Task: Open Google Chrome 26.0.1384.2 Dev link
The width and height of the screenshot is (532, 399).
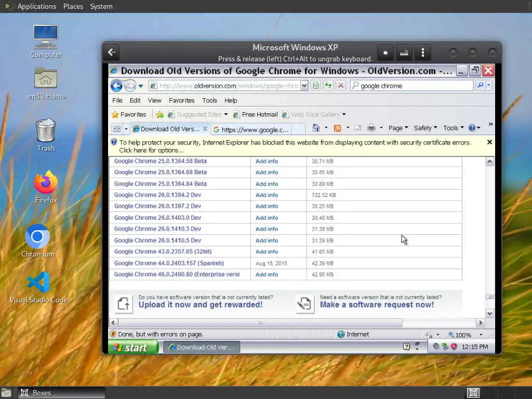Action: (x=157, y=195)
